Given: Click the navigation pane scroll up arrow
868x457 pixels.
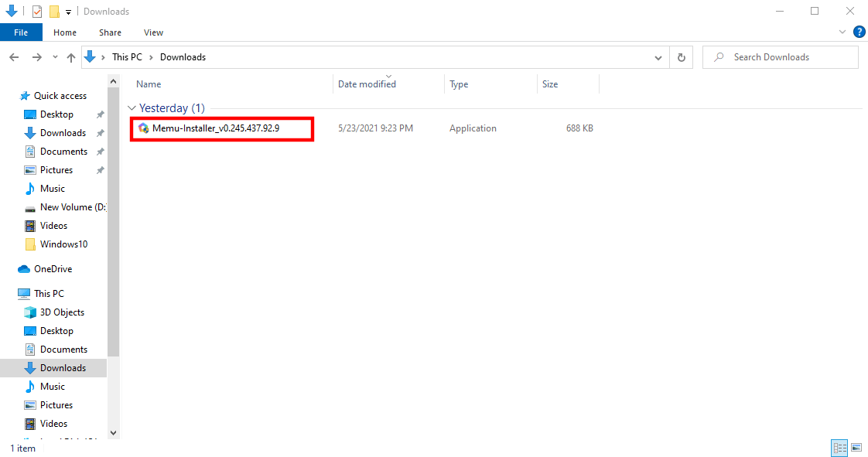Looking at the screenshot, I should click(x=114, y=81).
